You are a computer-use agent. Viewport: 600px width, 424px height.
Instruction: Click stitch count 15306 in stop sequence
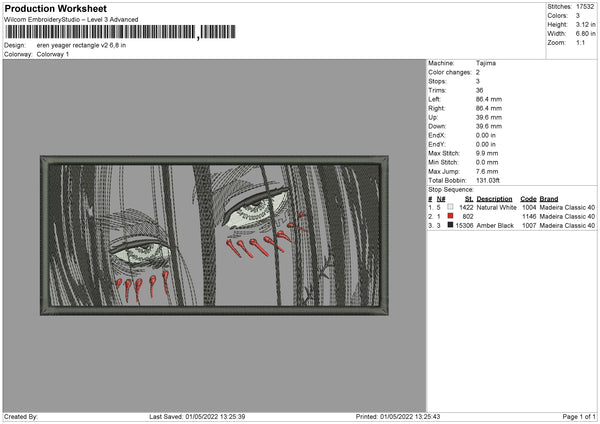(464, 225)
